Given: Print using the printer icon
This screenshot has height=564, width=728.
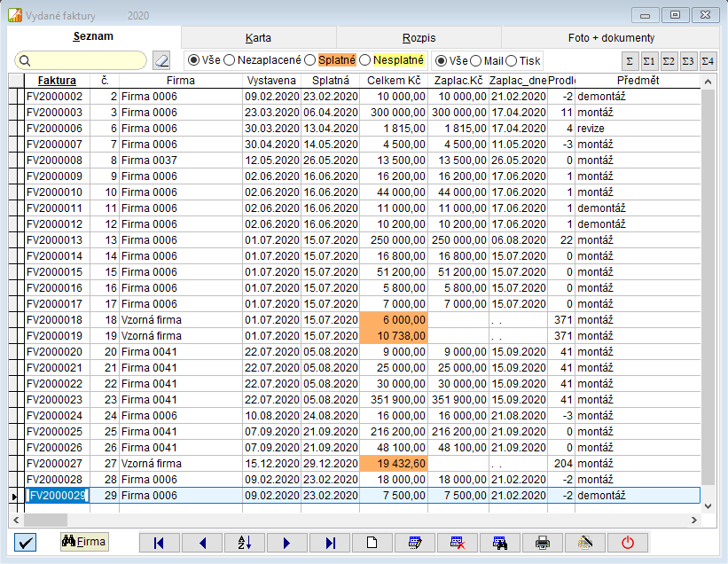Looking at the screenshot, I should click(543, 543).
